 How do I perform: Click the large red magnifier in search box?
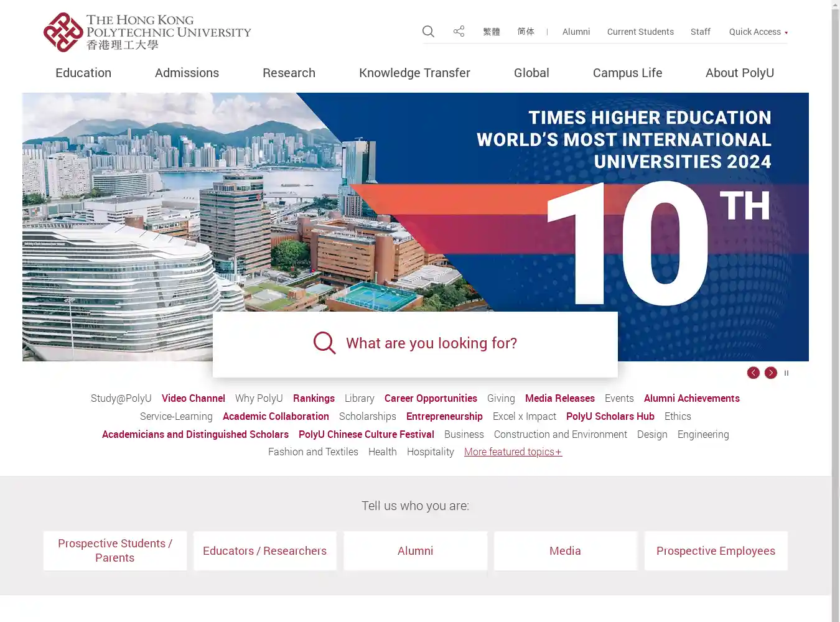tap(324, 343)
